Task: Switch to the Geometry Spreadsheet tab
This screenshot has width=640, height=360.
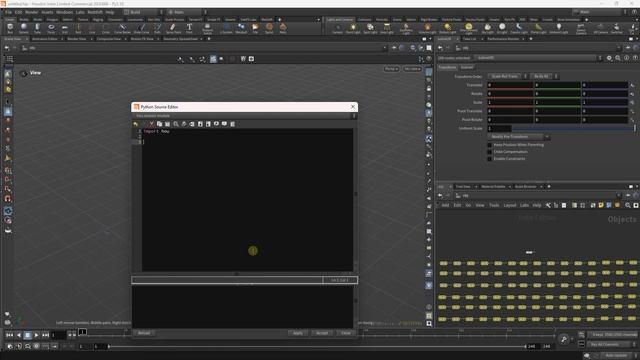Action: coord(180,39)
